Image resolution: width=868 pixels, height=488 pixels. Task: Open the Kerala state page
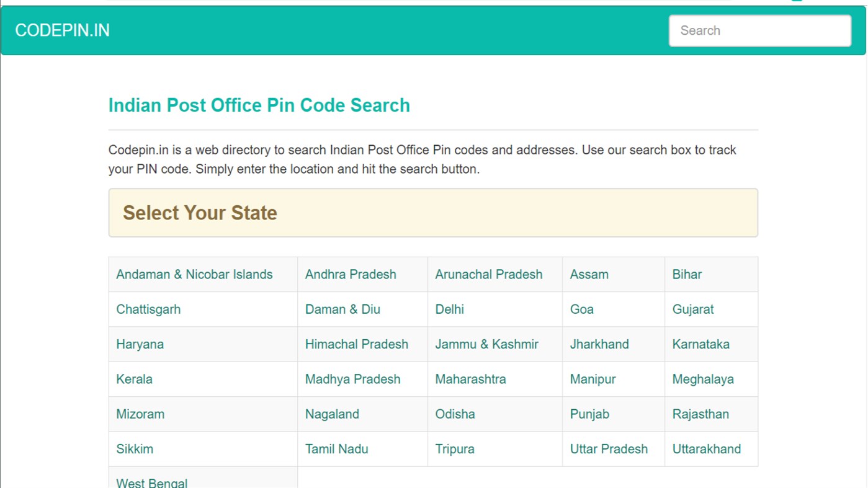[x=134, y=379]
